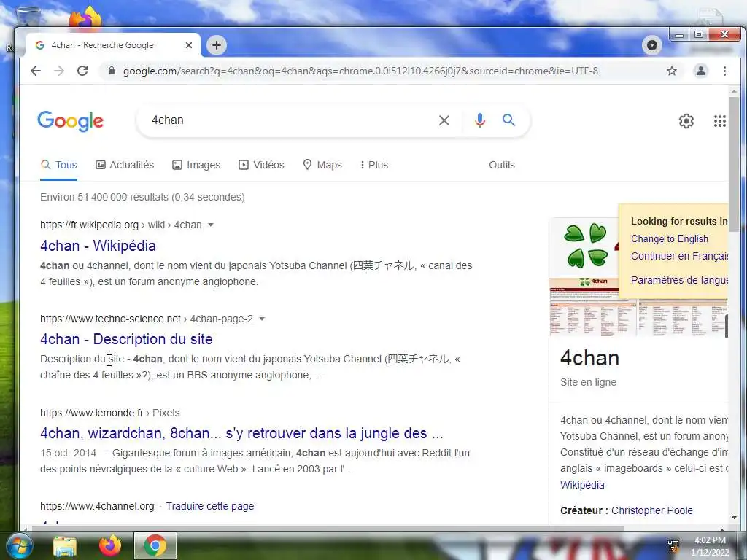Open the Christopher Poole creator link

click(x=651, y=510)
